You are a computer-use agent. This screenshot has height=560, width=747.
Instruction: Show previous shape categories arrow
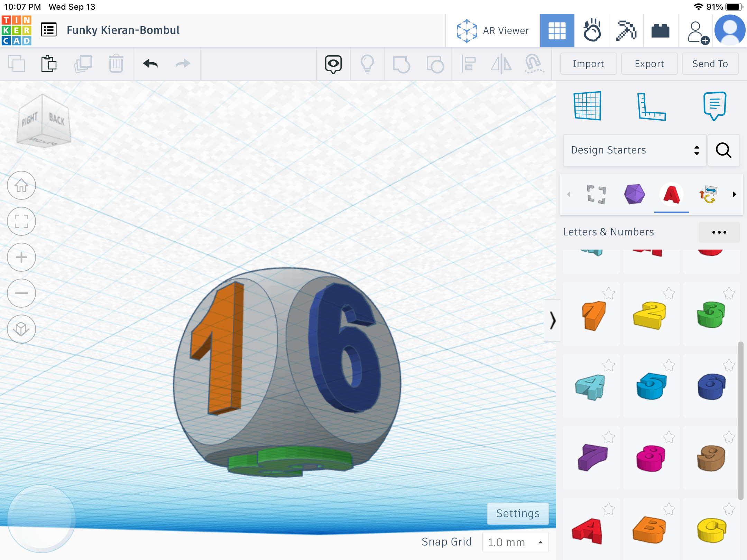click(569, 194)
